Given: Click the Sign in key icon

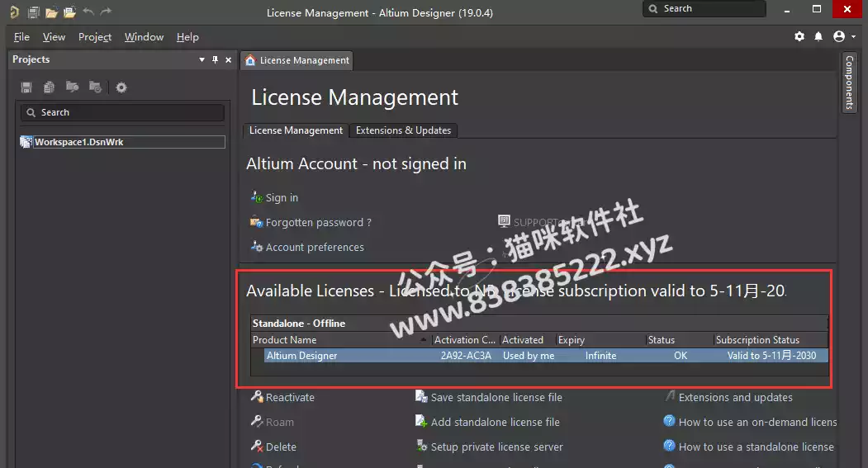Looking at the screenshot, I should tap(256, 196).
